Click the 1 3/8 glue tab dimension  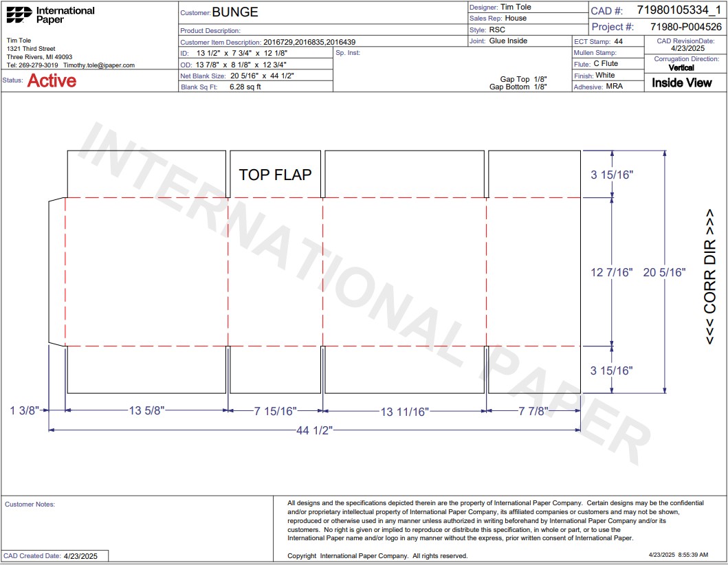click(25, 410)
